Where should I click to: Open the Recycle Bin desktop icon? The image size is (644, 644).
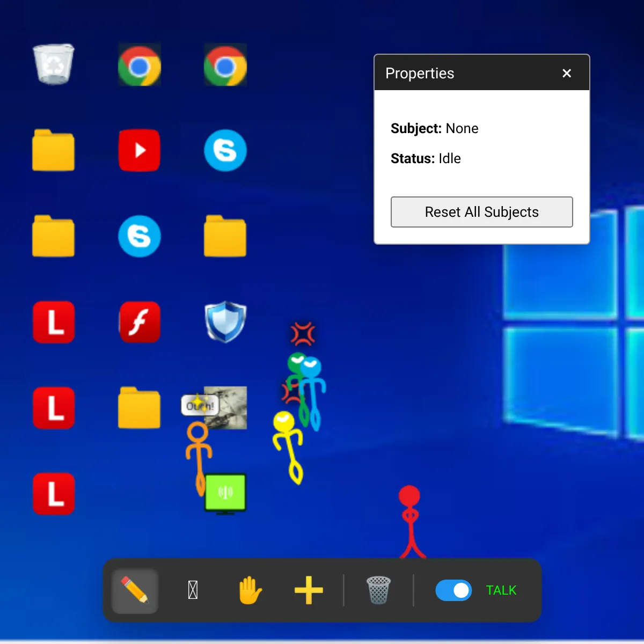[54, 64]
